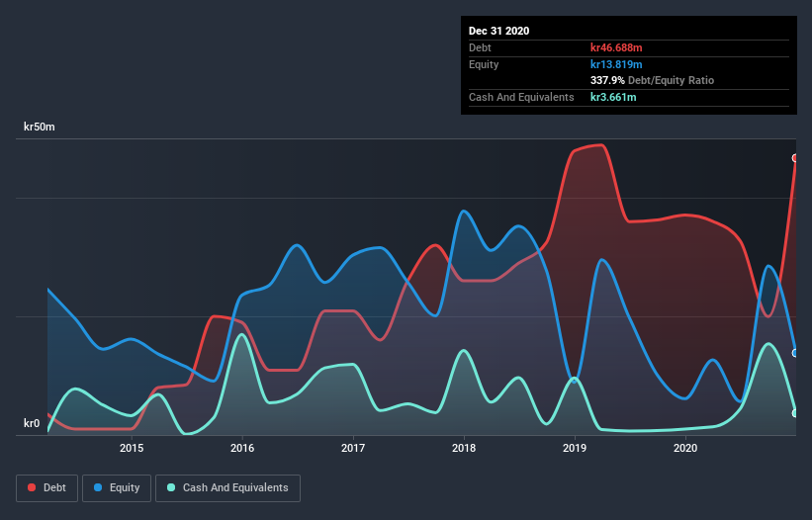Click the Debt label in tooltip
Viewport: 812px width, 520px height.
tap(480, 47)
